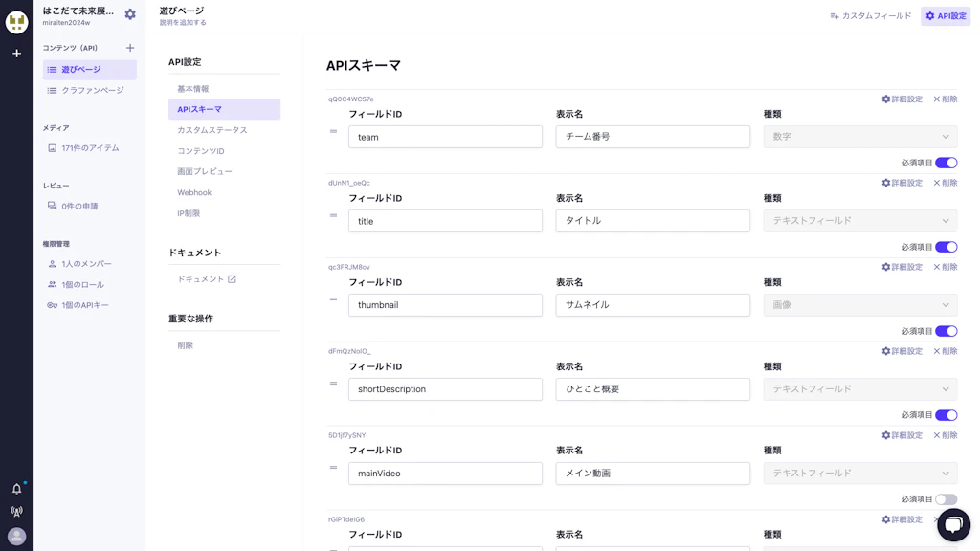The image size is (980, 551).
Task: Open Webhook settings section
Action: [x=194, y=192]
